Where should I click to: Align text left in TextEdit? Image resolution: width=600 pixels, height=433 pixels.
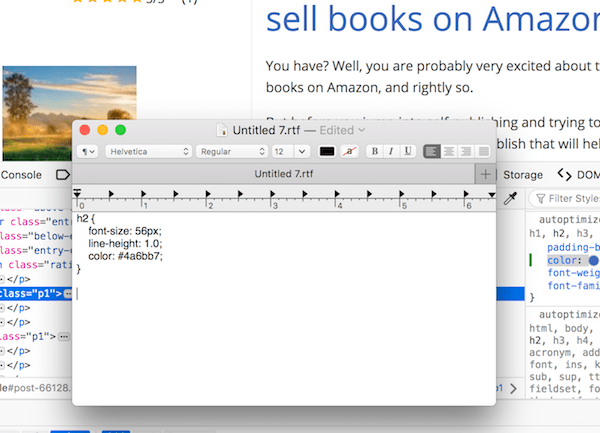(x=432, y=151)
